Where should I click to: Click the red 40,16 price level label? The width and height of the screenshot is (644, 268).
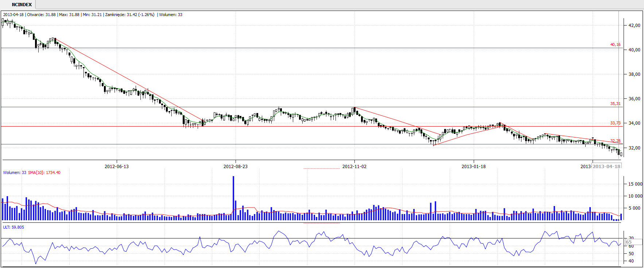click(x=615, y=44)
